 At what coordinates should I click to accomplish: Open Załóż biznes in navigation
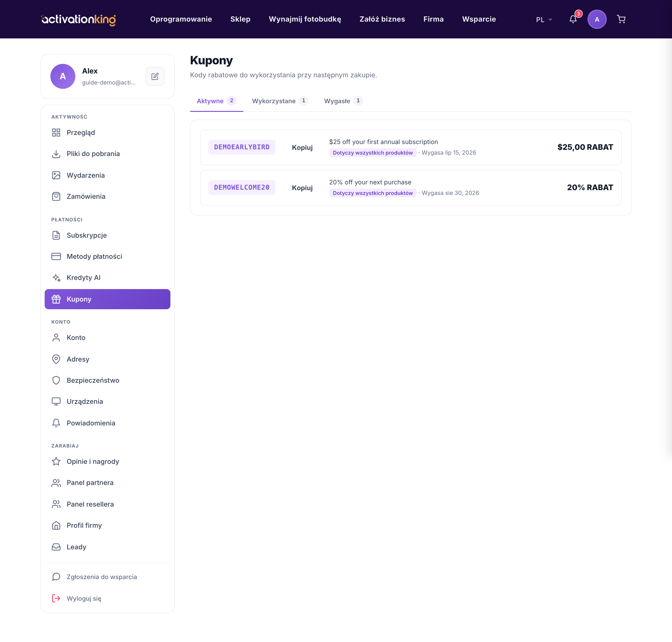pyautogui.click(x=382, y=19)
